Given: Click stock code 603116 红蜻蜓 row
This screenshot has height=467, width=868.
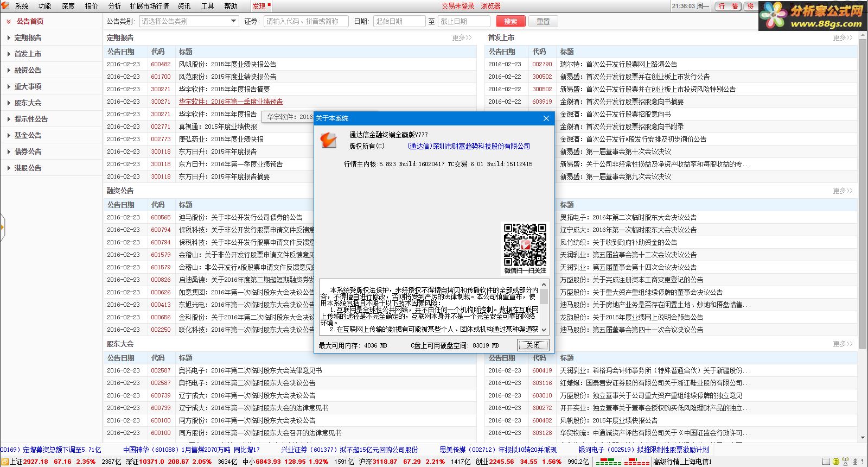Looking at the screenshot, I should [x=542, y=383].
